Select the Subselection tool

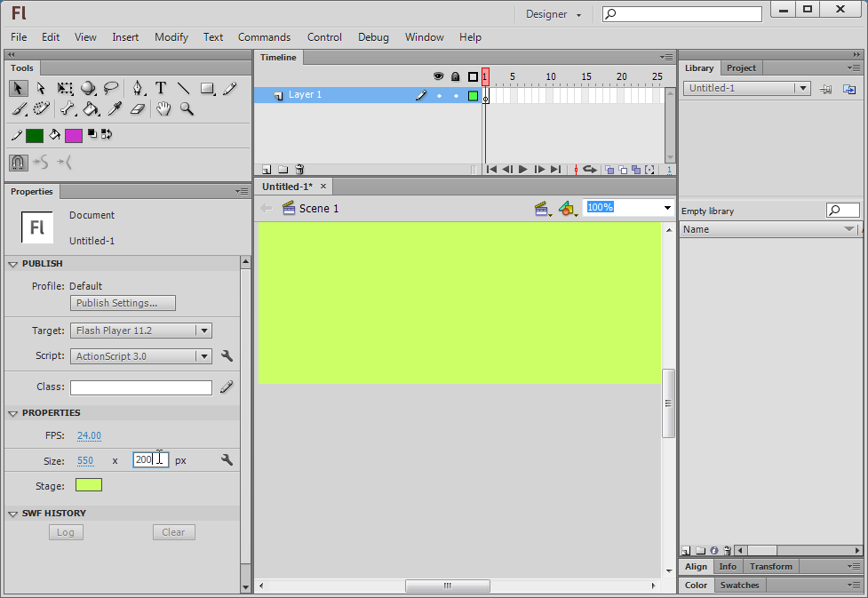[41, 88]
